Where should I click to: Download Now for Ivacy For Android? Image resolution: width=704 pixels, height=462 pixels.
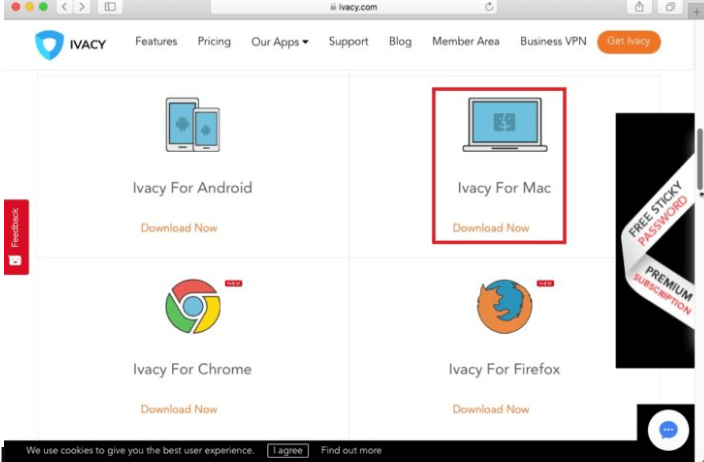(179, 228)
